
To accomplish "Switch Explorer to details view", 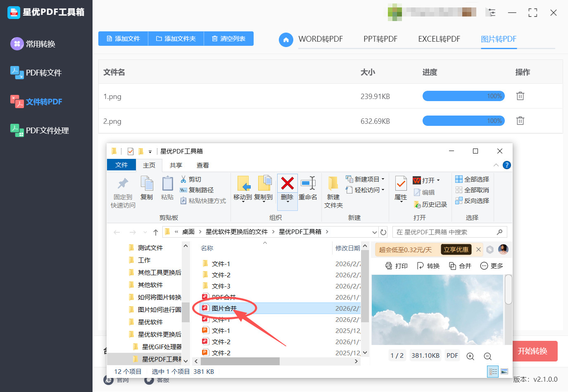I will tap(493, 372).
